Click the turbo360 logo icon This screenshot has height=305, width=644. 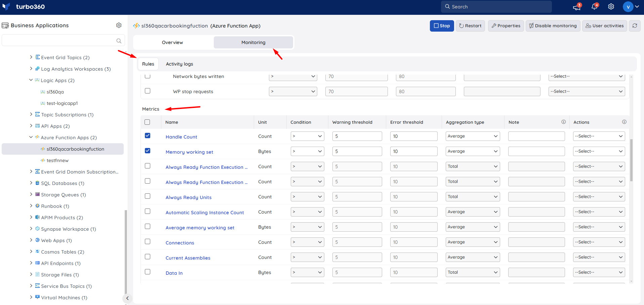(x=6, y=6)
